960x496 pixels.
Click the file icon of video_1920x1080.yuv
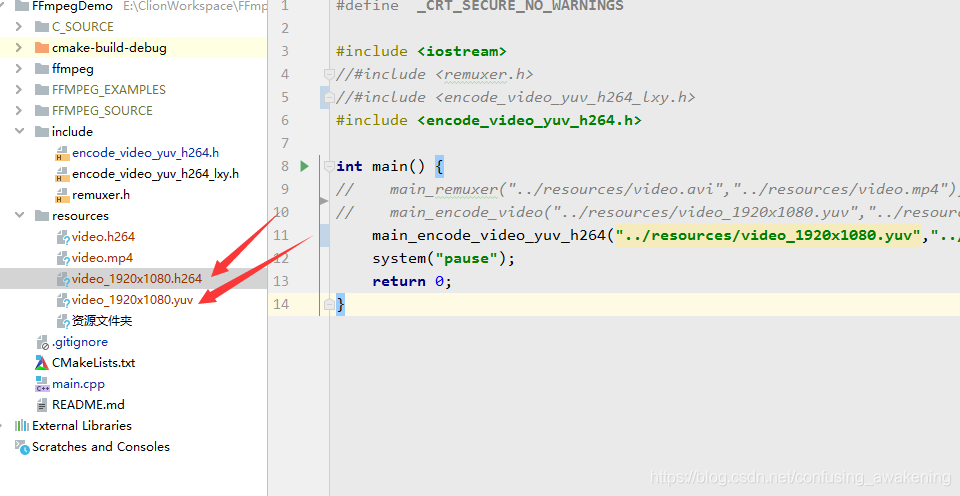pos(62,300)
